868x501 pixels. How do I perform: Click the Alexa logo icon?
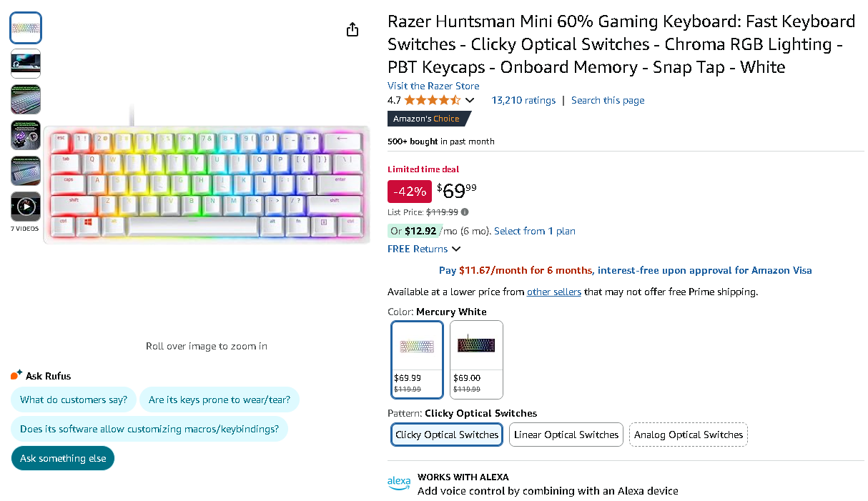399,482
